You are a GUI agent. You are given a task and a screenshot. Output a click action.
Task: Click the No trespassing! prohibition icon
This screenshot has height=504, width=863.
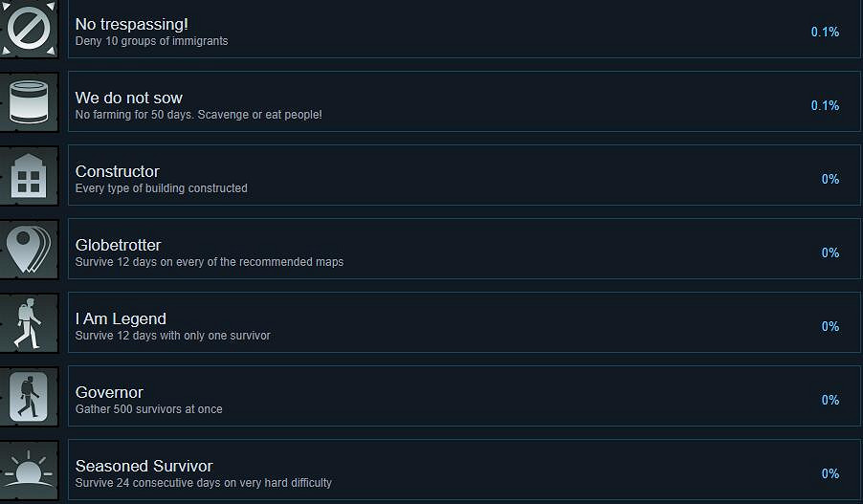pyautogui.click(x=27, y=29)
